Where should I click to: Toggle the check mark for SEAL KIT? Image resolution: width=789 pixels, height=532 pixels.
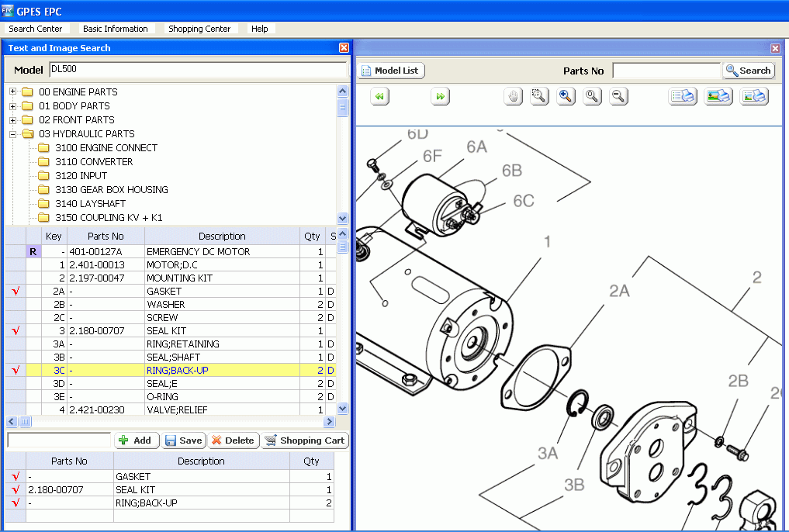tap(14, 330)
